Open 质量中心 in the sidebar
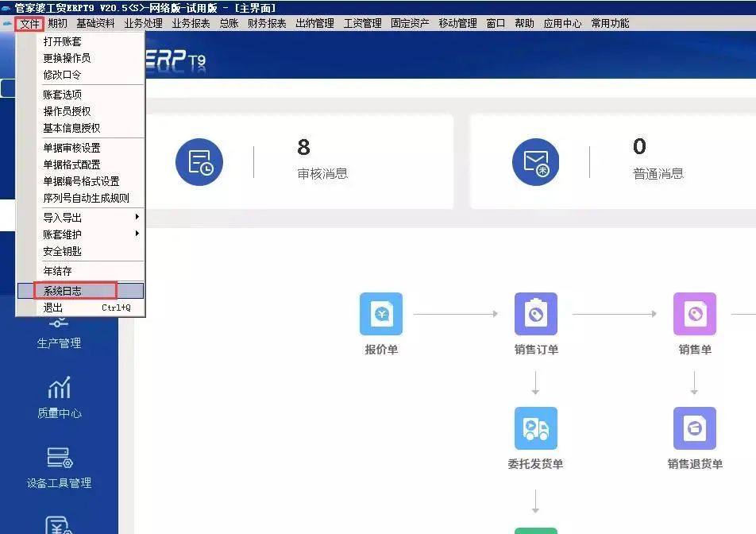 (60, 397)
